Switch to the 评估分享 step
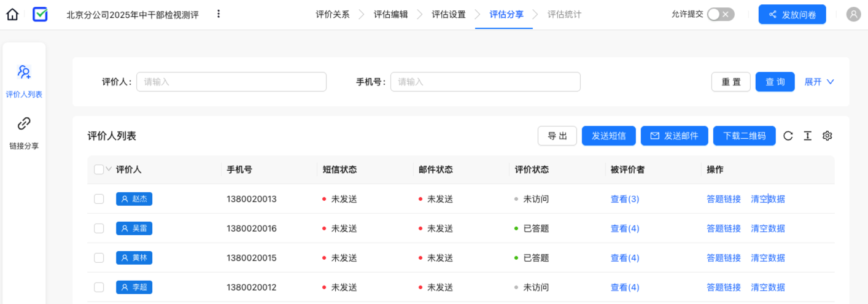Screen dimensions: 868x304 click(x=506, y=14)
